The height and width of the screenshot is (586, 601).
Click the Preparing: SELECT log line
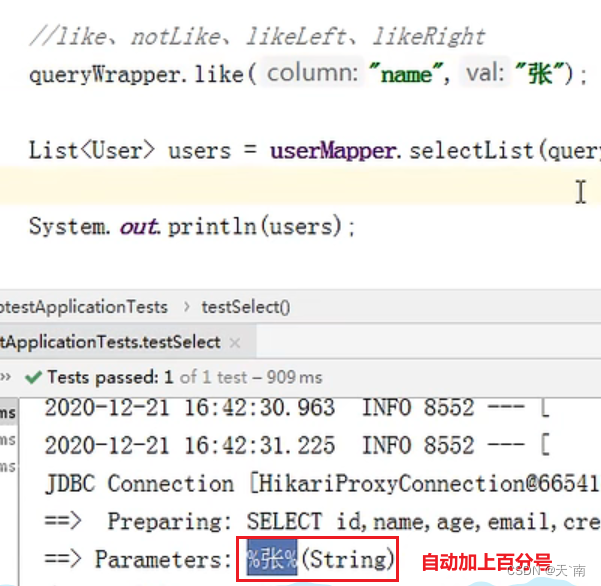click(x=322, y=521)
